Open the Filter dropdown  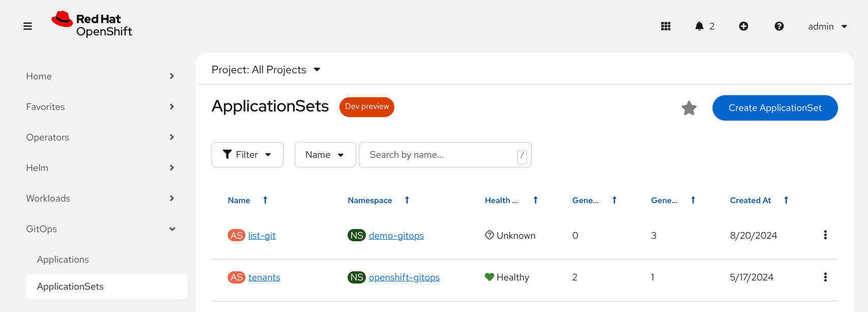247,155
